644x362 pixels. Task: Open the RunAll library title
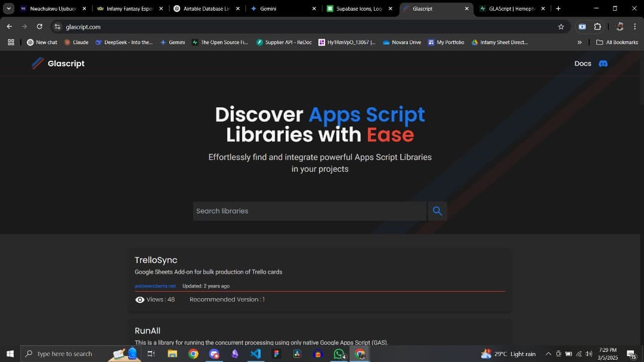(147, 331)
